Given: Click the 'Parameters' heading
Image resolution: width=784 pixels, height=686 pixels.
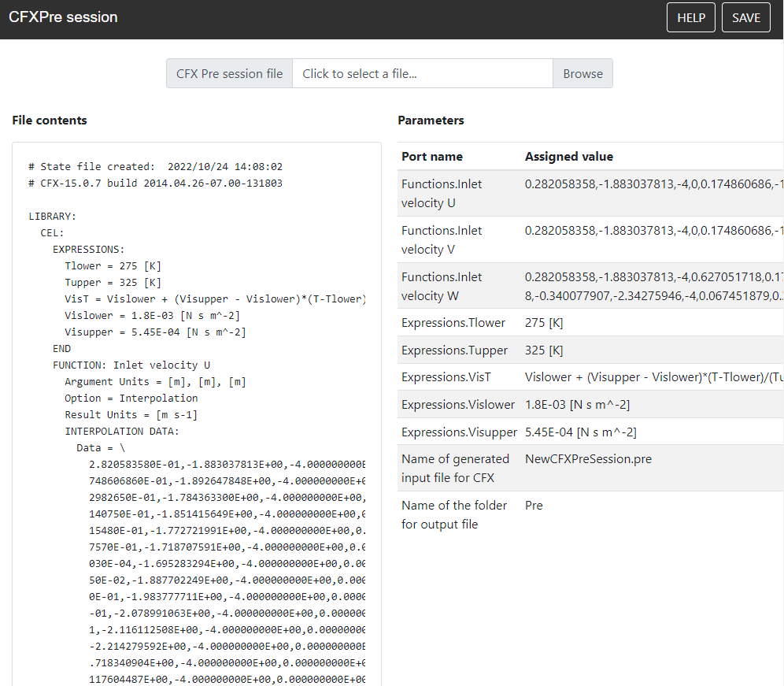Looking at the screenshot, I should pos(431,120).
